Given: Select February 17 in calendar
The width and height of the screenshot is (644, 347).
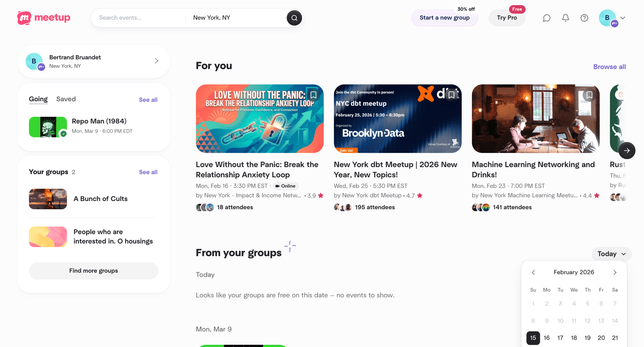Looking at the screenshot, I should [x=560, y=338].
